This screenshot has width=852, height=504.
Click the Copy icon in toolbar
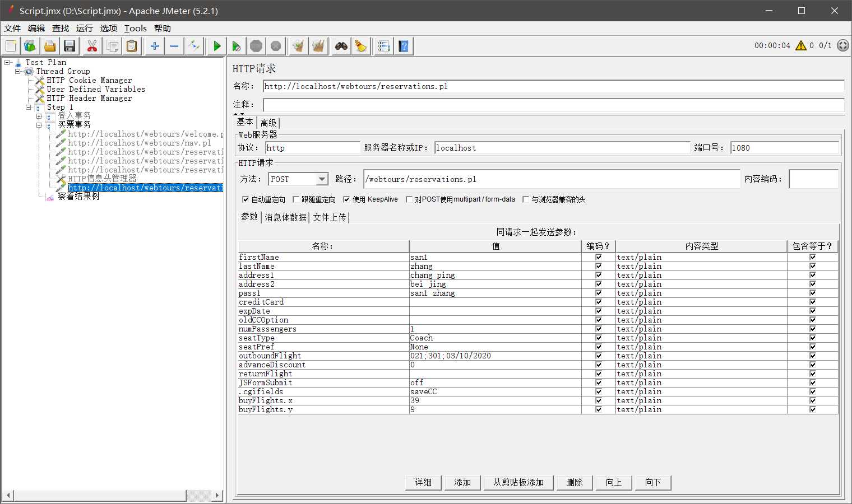tap(112, 46)
